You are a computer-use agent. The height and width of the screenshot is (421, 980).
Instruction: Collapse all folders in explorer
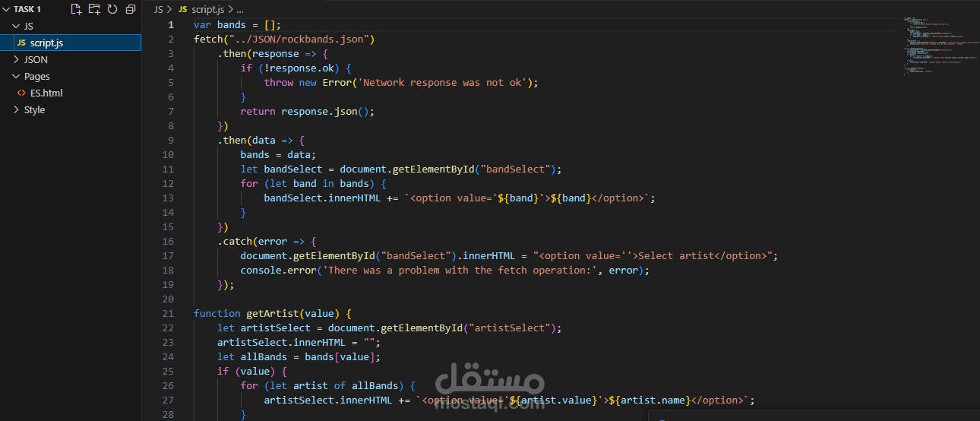point(131,9)
